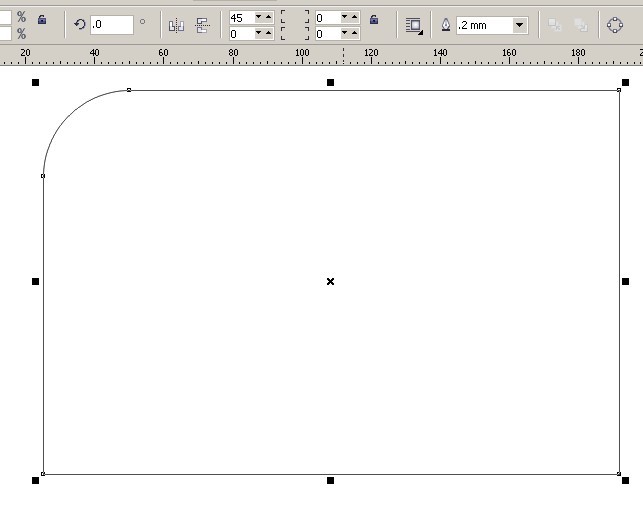The width and height of the screenshot is (643, 508).
Task: Click the center X marker of rectangle
Action: click(x=331, y=281)
